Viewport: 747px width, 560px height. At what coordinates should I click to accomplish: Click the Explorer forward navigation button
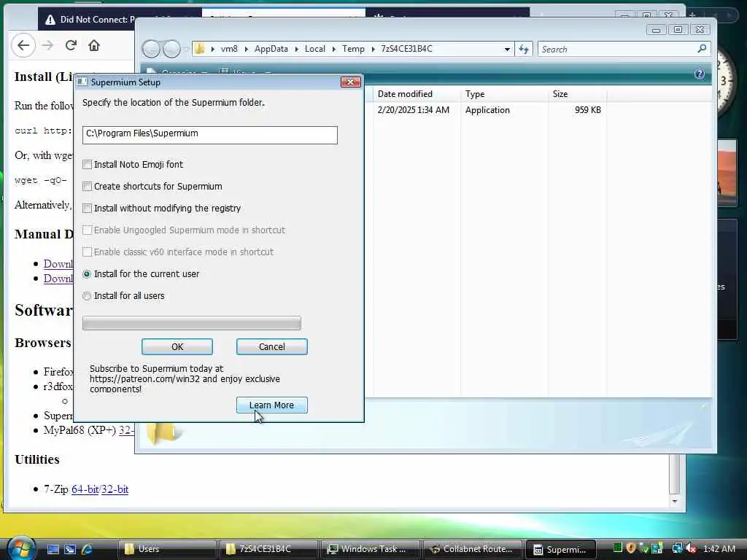(171, 49)
